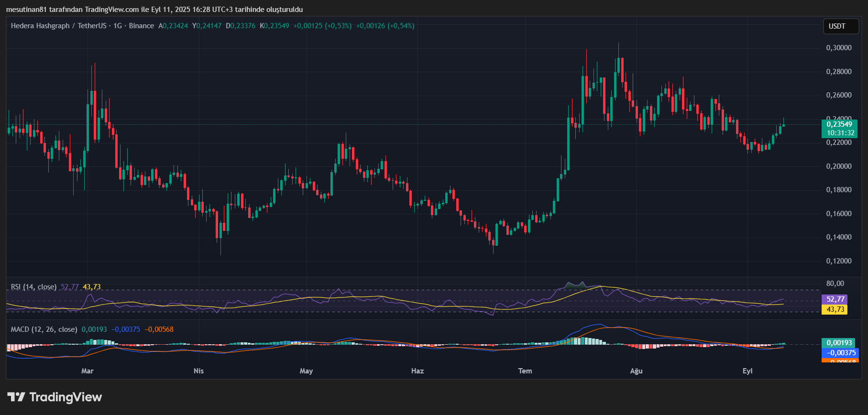Screen dimensions: 868x415
Task: Click the yellow RSI average tag 43,73
Action: pyautogui.click(x=835, y=309)
